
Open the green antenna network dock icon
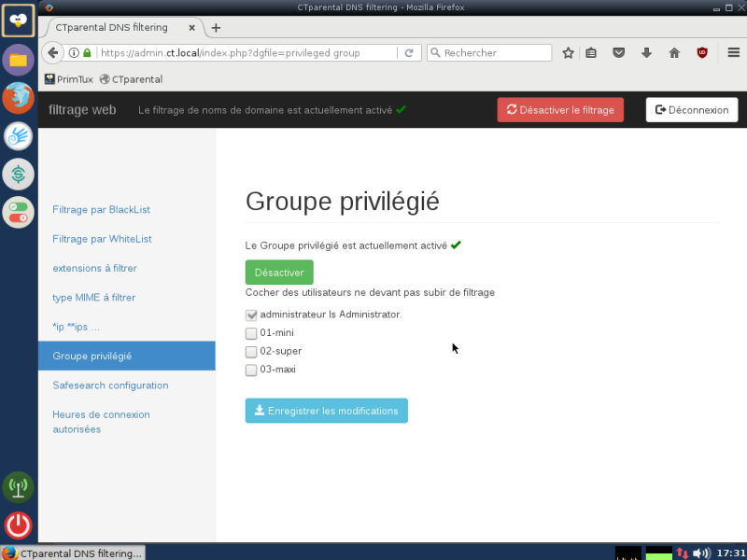18,487
